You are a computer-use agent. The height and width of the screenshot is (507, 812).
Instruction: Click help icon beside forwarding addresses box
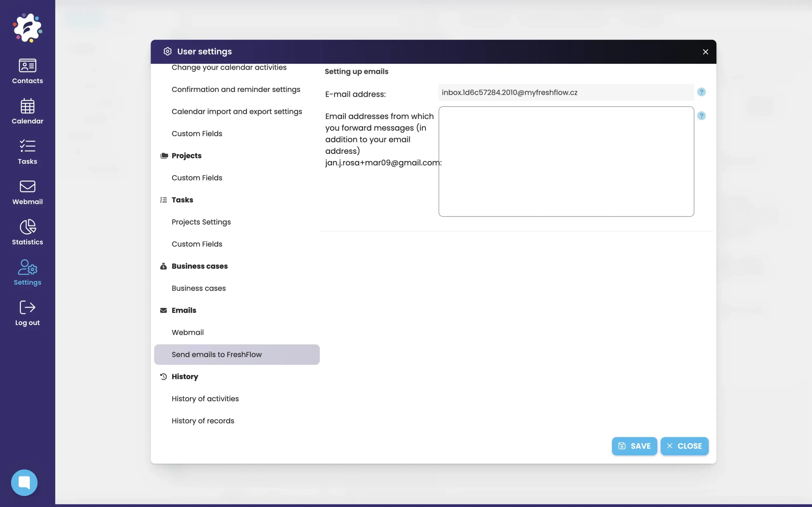point(701,116)
